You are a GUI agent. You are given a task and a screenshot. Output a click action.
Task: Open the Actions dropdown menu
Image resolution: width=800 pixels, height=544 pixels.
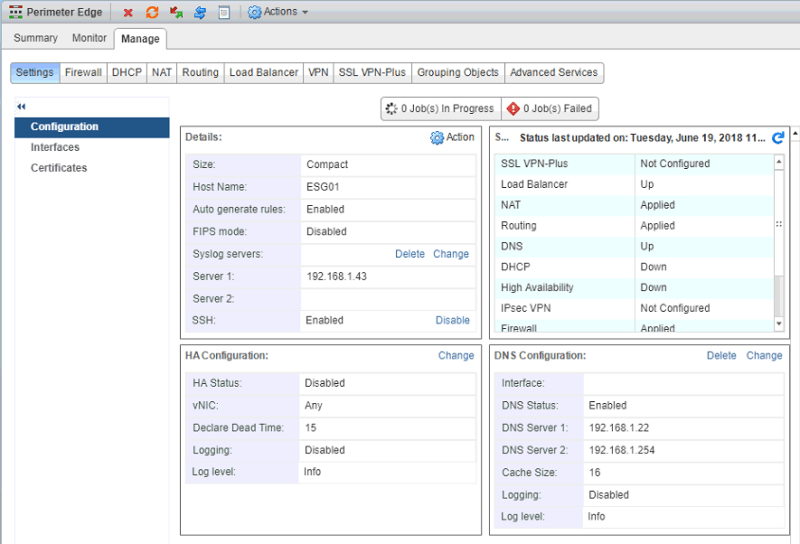(x=278, y=12)
